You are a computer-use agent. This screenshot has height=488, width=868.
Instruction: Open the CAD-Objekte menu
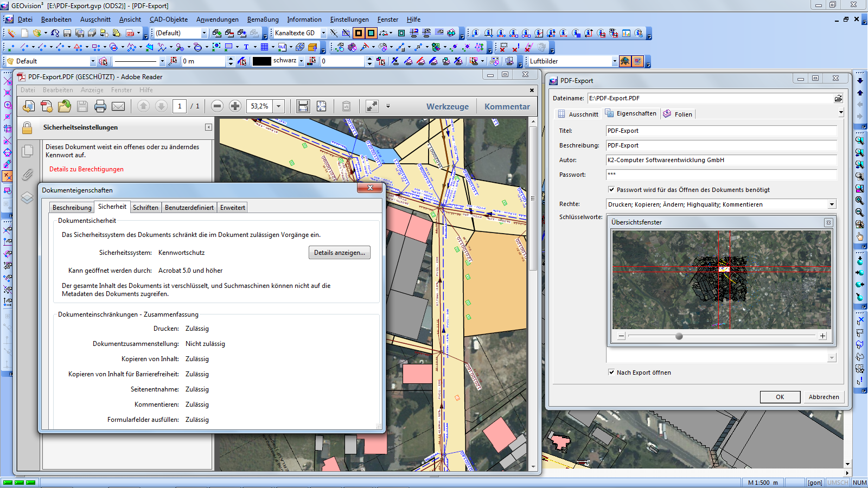(x=169, y=20)
